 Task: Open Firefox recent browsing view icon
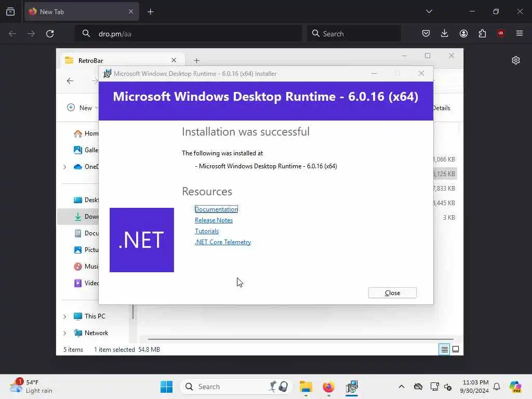tap(10, 11)
